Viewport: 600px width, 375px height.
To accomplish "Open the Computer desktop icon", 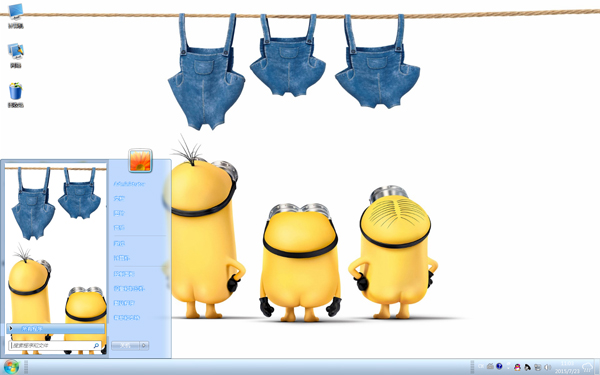I will pyautogui.click(x=16, y=16).
